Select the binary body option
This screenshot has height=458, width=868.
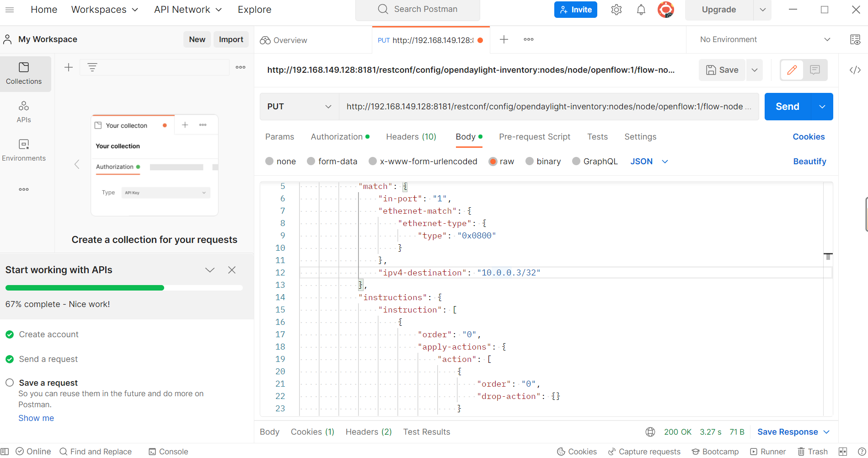pos(543,162)
